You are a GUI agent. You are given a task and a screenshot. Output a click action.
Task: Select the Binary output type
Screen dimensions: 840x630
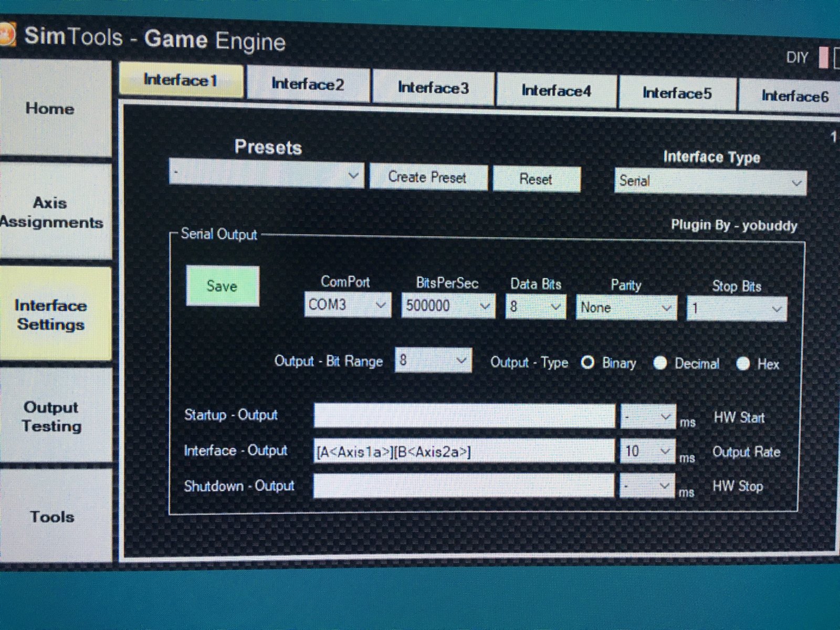588,362
